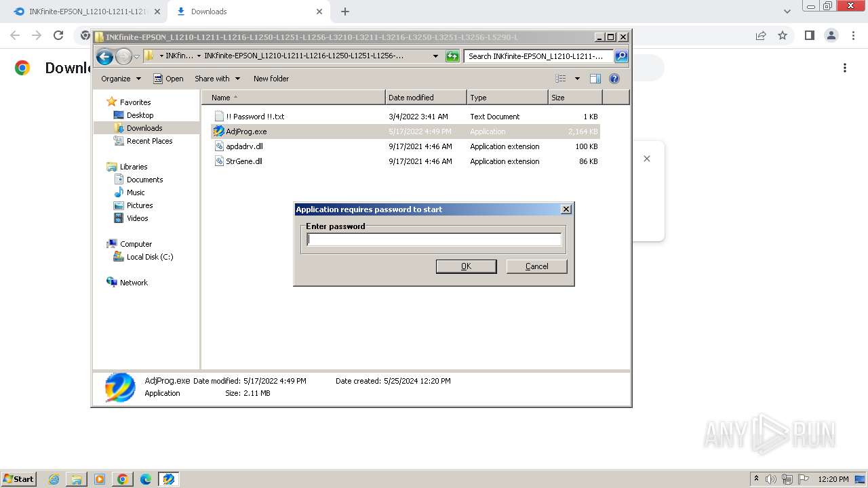
Task: Select the AdjProg.exe file row
Action: 406,131
